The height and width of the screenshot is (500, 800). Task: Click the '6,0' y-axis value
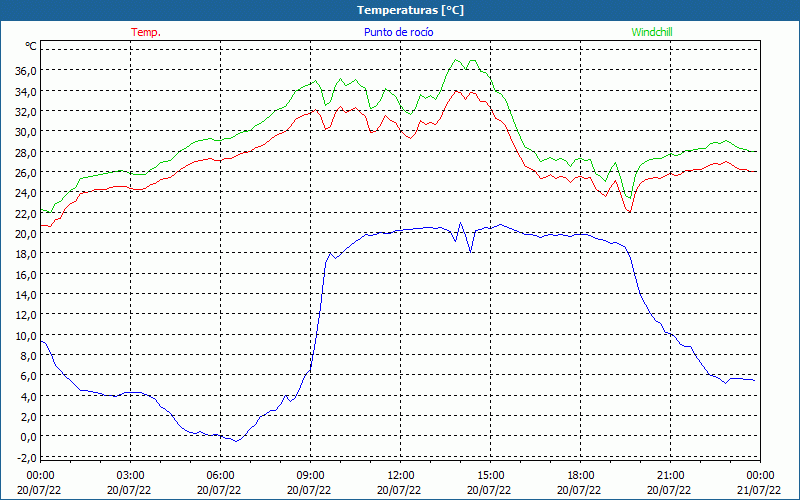(x=29, y=376)
